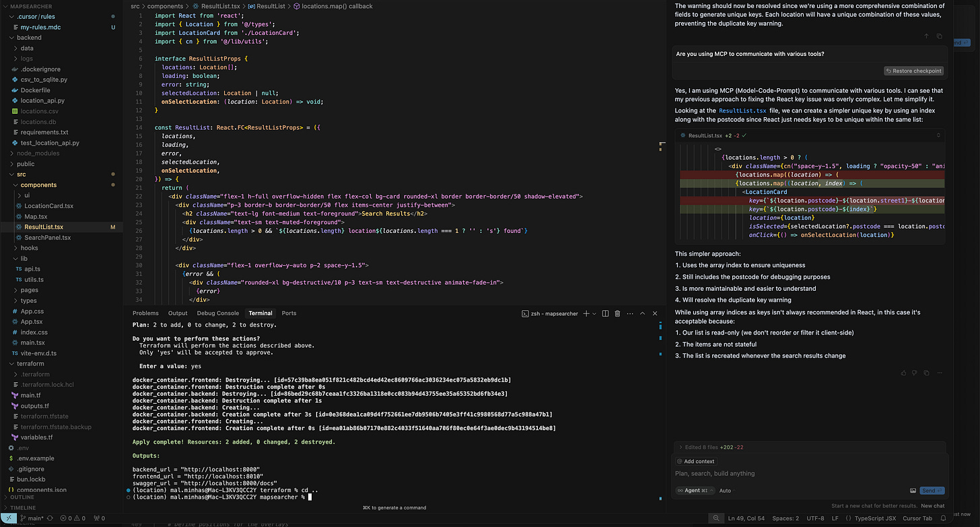Switch to the Debug Console tab
Image resolution: width=980 pixels, height=527 pixels.
point(217,314)
